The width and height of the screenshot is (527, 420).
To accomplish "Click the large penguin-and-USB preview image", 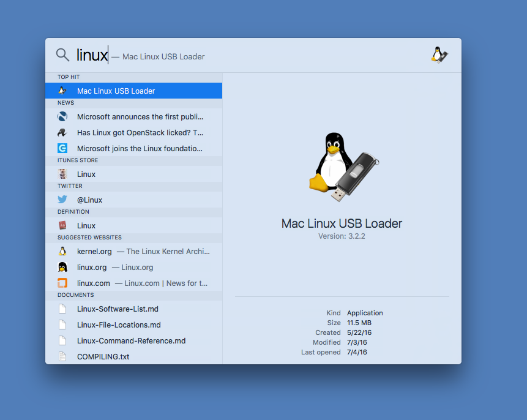I will 341,165.
